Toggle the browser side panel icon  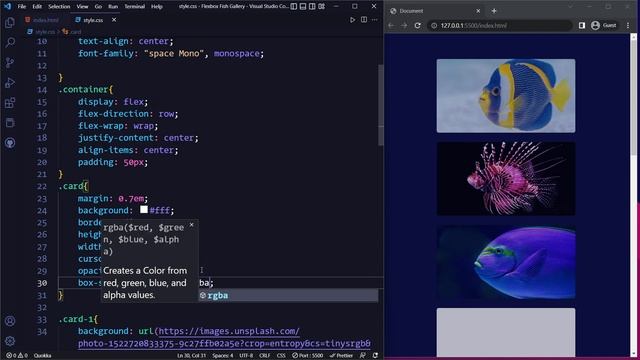coord(582,25)
